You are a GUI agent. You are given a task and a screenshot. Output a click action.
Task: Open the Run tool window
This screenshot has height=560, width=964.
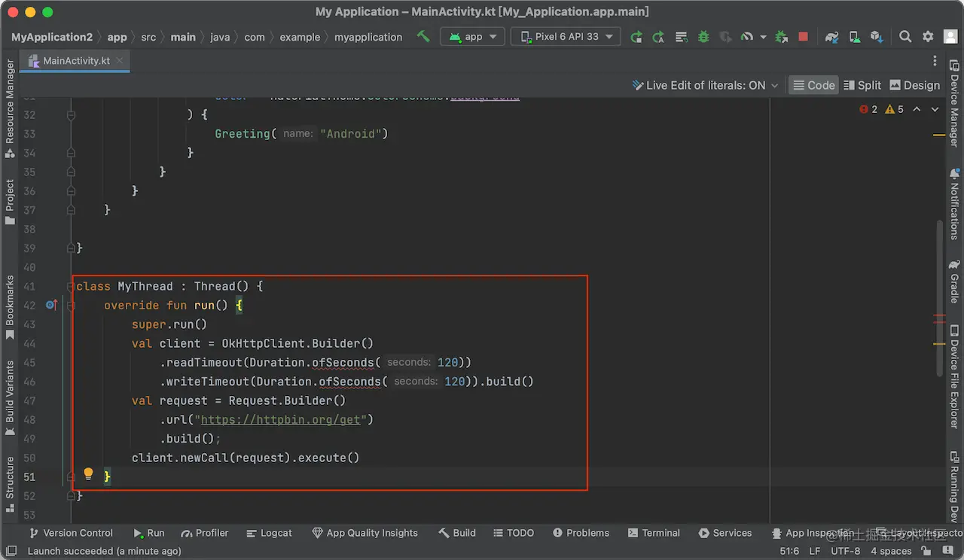pyautogui.click(x=148, y=533)
